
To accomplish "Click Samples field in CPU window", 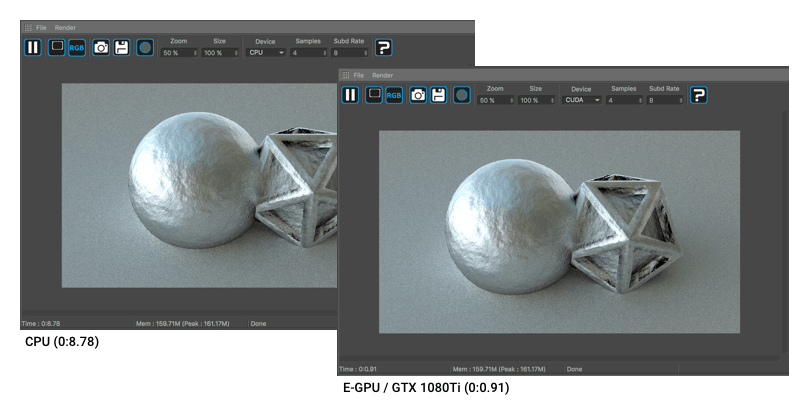I will (x=309, y=53).
